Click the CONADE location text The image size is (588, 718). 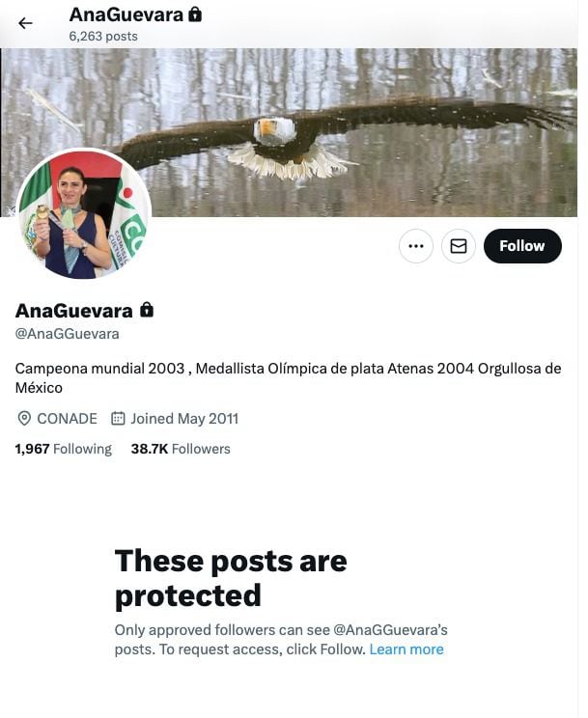pyautogui.click(x=67, y=419)
